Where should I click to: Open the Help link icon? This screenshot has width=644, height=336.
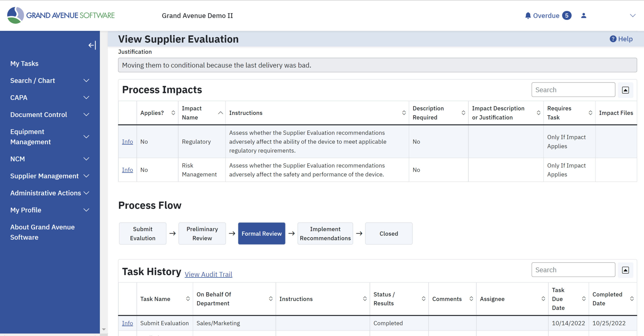pyautogui.click(x=613, y=39)
